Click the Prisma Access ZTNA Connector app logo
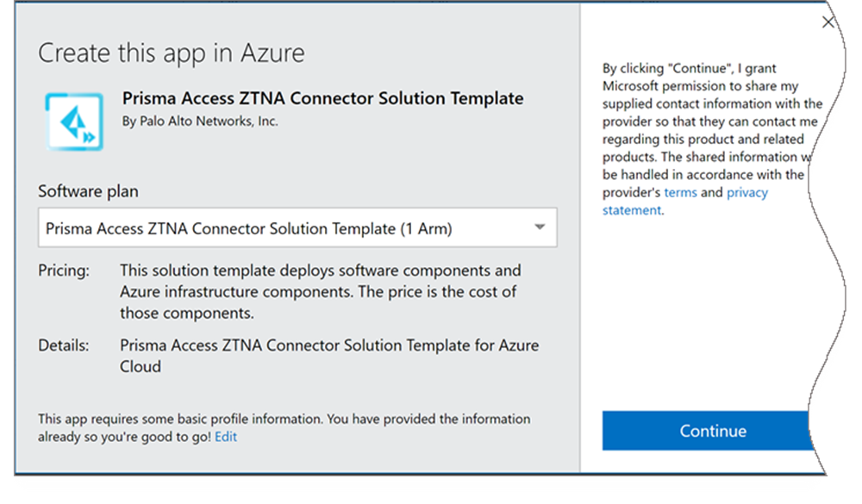The width and height of the screenshot is (862, 504). pos(74,122)
